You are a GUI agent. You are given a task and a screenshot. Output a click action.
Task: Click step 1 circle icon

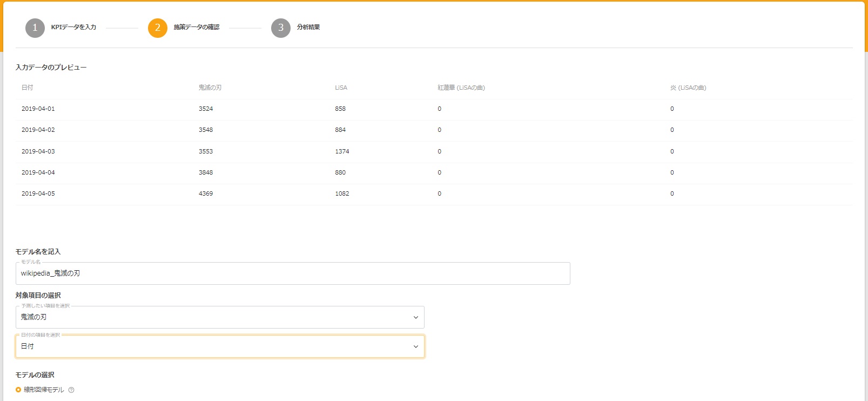(35, 28)
